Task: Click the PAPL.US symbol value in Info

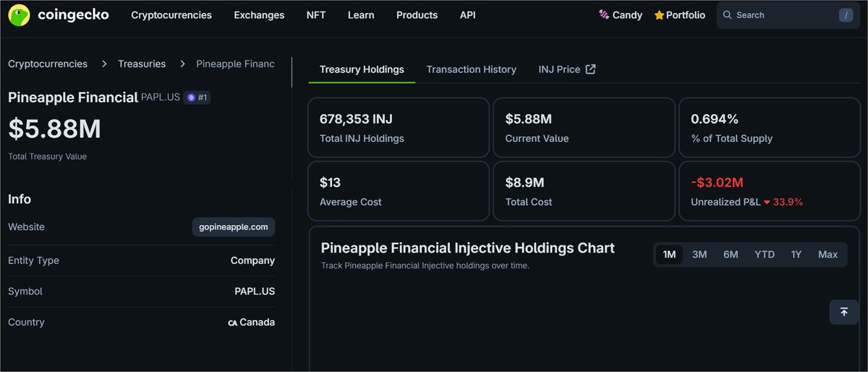Action: coord(255,292)
